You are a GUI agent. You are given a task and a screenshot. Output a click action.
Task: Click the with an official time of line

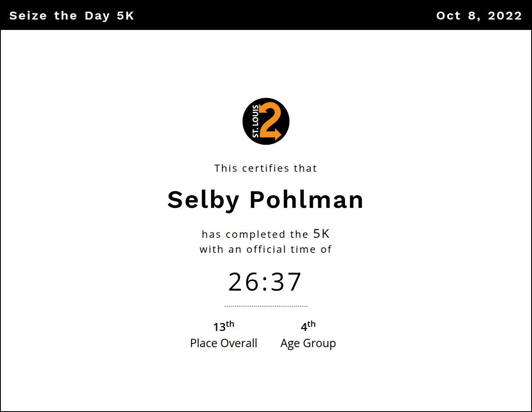pyautogui.click(x=266, y=249)
